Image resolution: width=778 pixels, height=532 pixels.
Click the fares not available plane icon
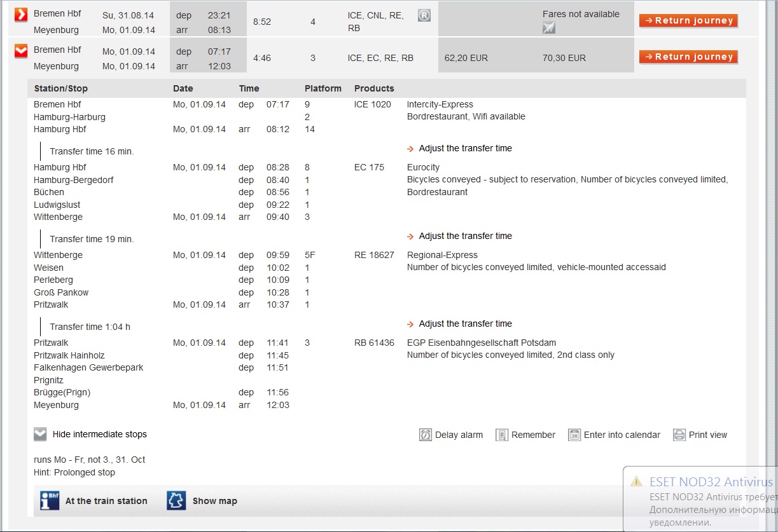549,27
